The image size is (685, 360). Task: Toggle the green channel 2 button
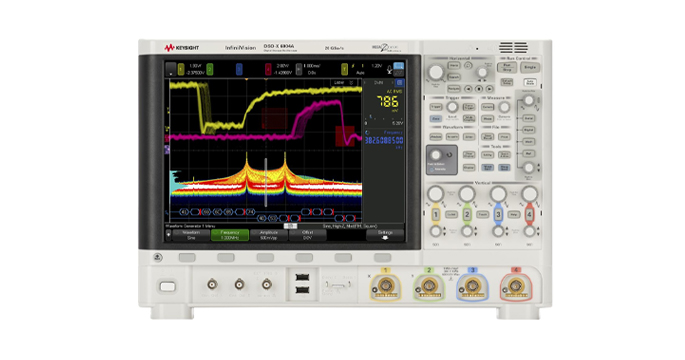467,214
